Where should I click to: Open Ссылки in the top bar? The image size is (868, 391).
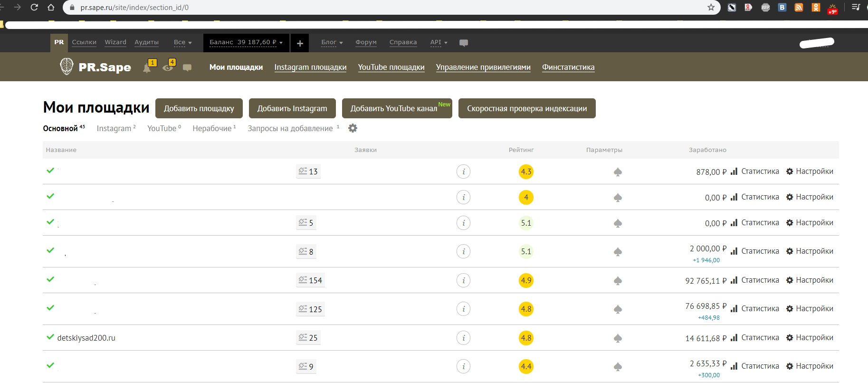[84, 42]
